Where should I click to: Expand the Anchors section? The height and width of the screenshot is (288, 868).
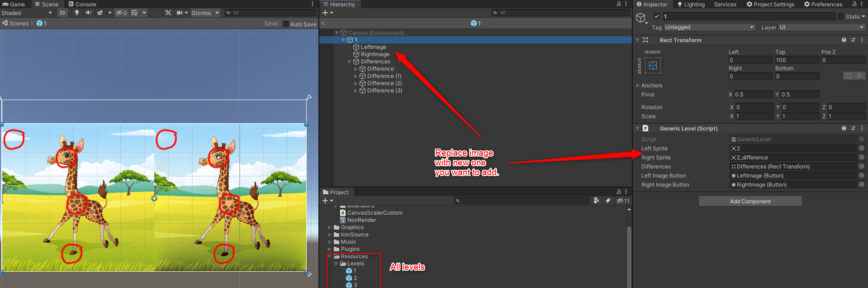(x=638, y=85)
